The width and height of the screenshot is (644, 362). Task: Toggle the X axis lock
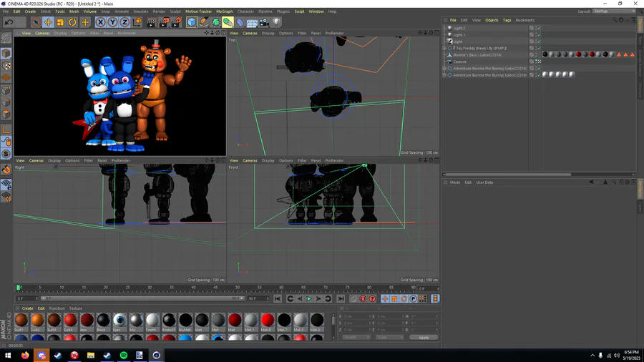coord(100,22)
